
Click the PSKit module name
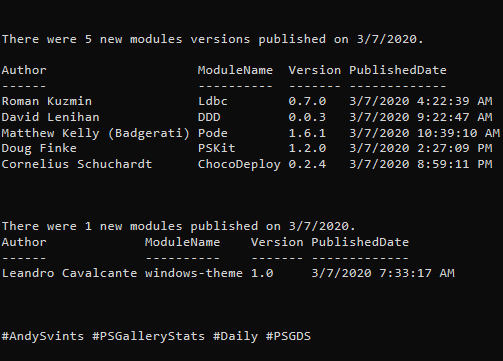[217, 148]
